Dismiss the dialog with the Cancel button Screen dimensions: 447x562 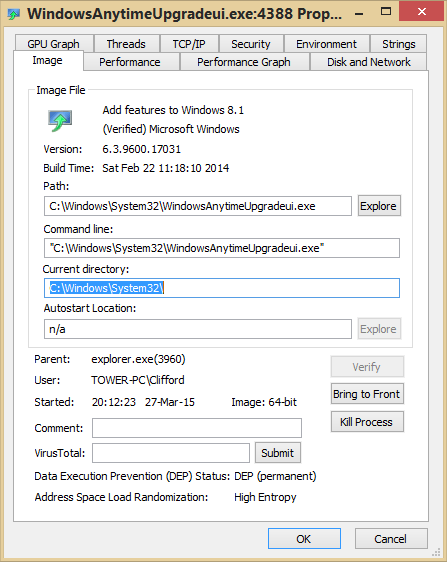pyautogui.click(x=391, y=539)
